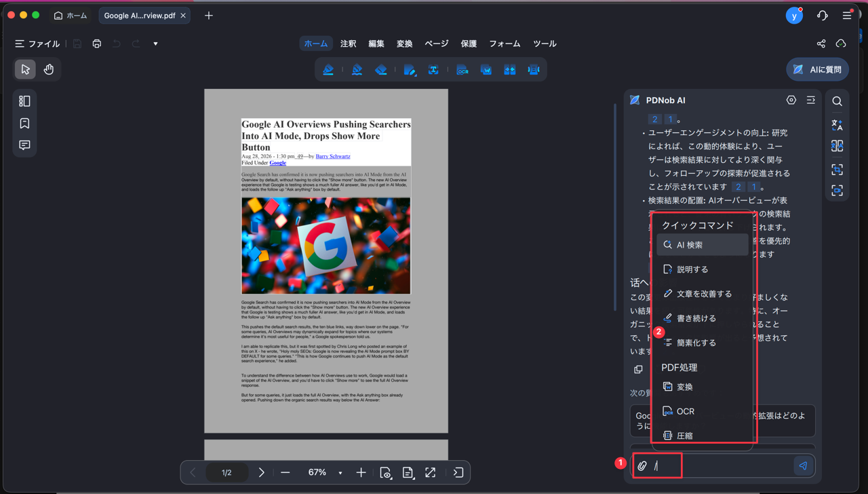The width and height of the screenshot is (868, 494).
Task: Open the comments sidebar panel
Action: [x=24, y=145]
